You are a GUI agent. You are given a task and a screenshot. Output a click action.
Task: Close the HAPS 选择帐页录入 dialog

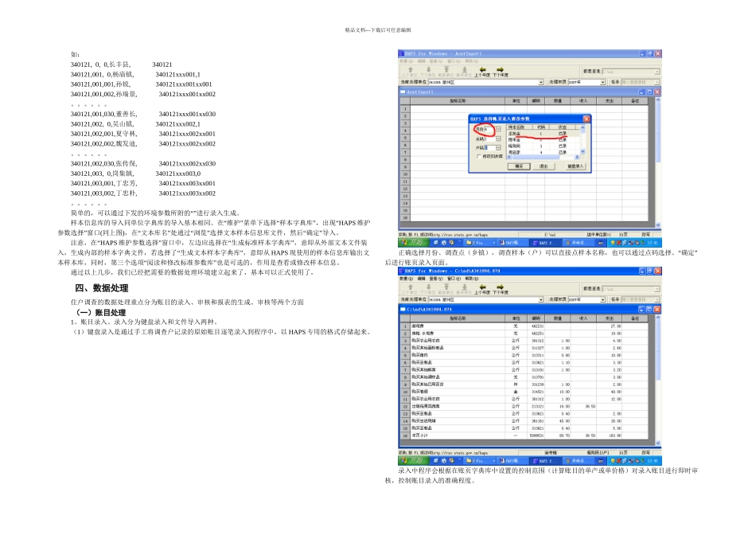click(x=586, y=119)
